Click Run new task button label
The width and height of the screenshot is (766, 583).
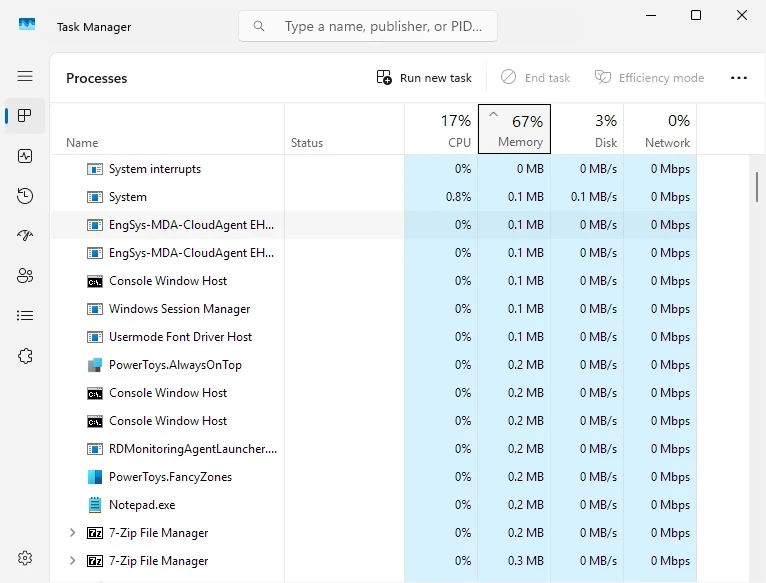(x=436, y=78)
